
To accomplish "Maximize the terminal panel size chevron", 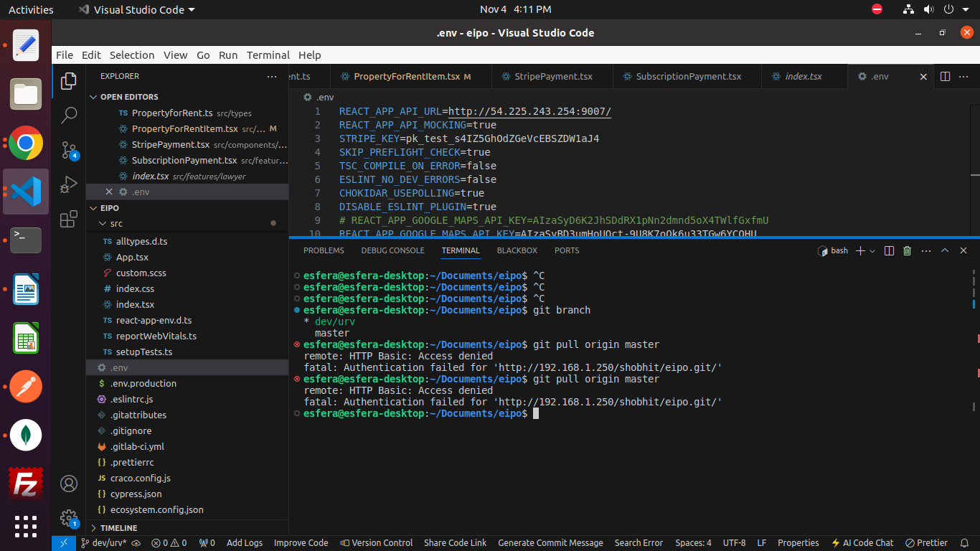I will (945, 250).
